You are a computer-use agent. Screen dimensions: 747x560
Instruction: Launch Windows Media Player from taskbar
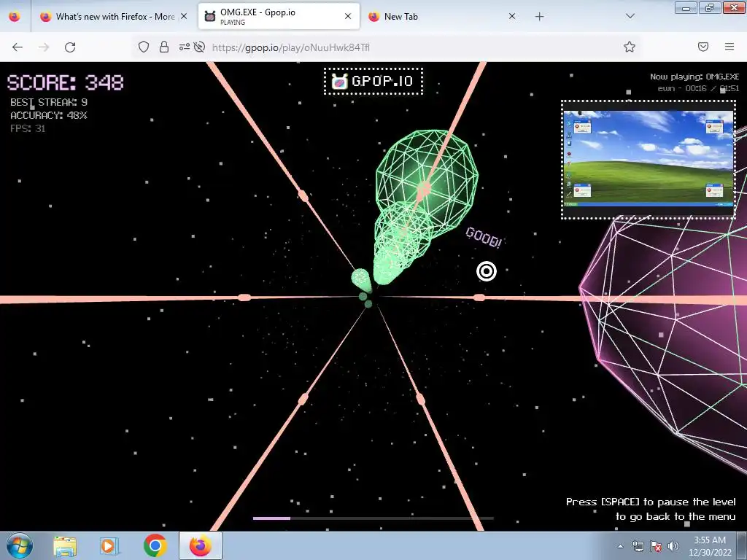tap(109, 545)
